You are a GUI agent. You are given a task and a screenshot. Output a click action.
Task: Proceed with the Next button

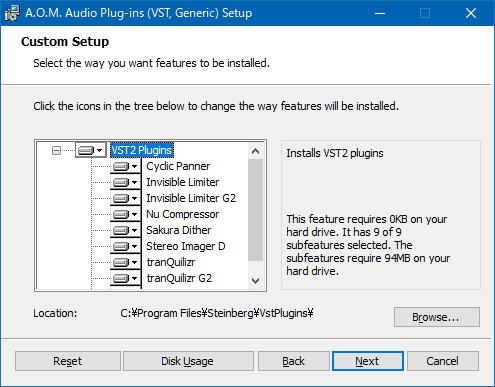[x=368, y=361]
